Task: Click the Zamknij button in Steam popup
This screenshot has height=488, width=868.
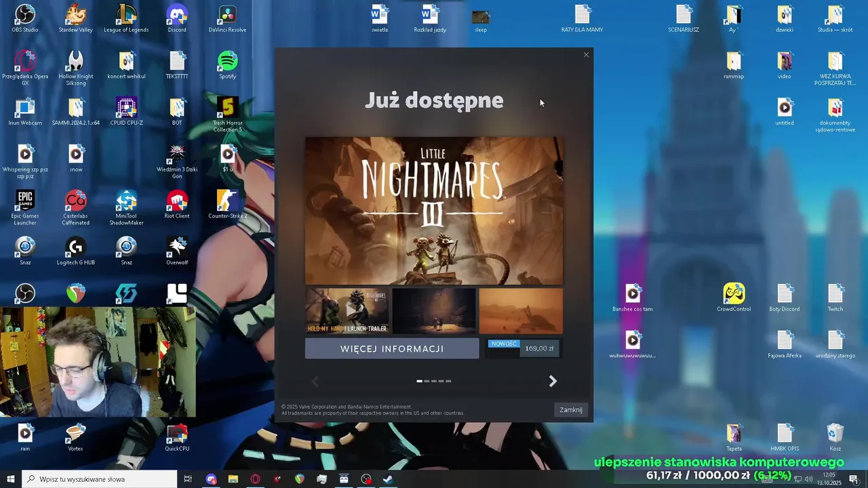Action: (x=571, y=409)
